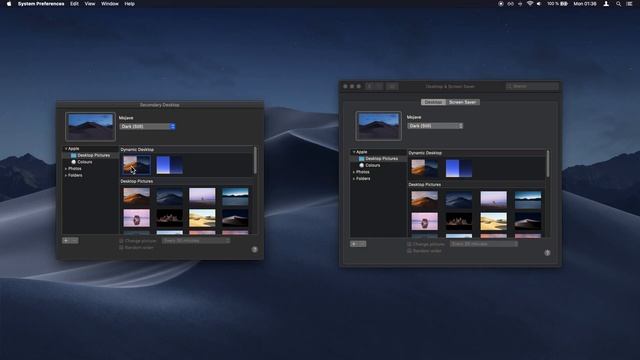
Task: Select Mojave dynamic thumbnail in Desktop & Screen Saver
Action: click(x=424, y=168)
